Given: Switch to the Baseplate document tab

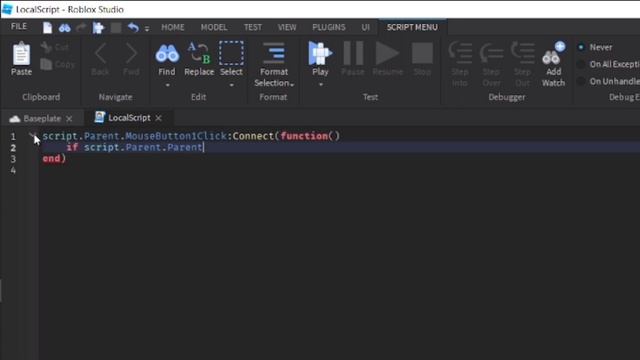Looking at the screenshot, I should [42, 119].
